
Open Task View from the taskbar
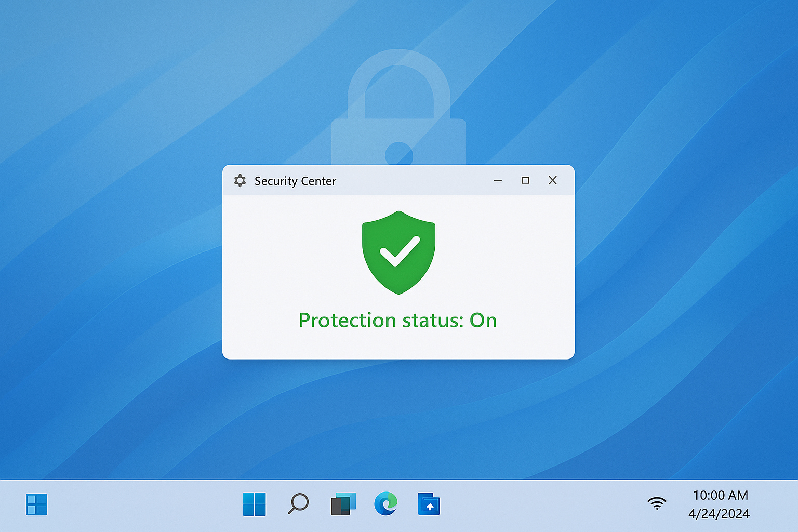(x=341, y=504)
